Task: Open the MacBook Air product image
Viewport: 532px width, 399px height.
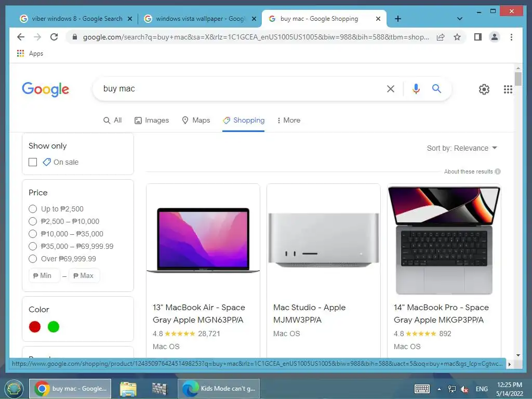Action: (203, 240)
